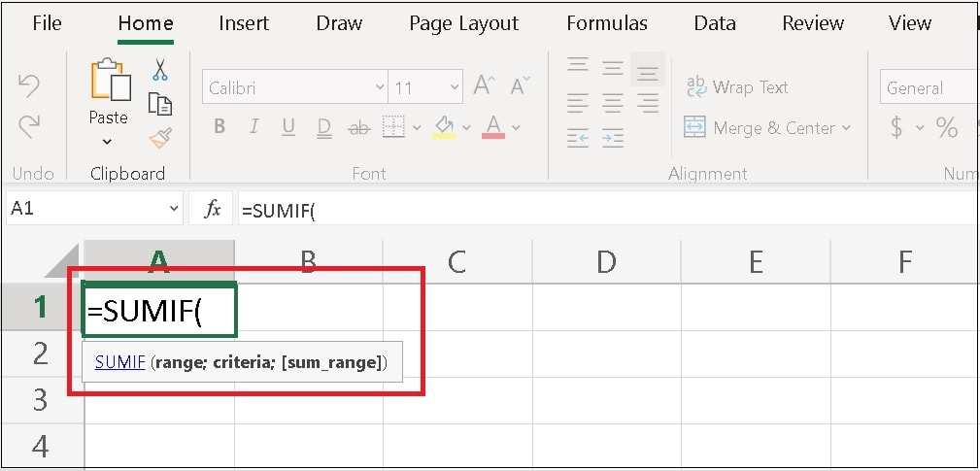Image resolution: width=980 pixels, height=471 pixels.
Task: Click the Increase Font Size icon
Action: (x=485, y=84)
